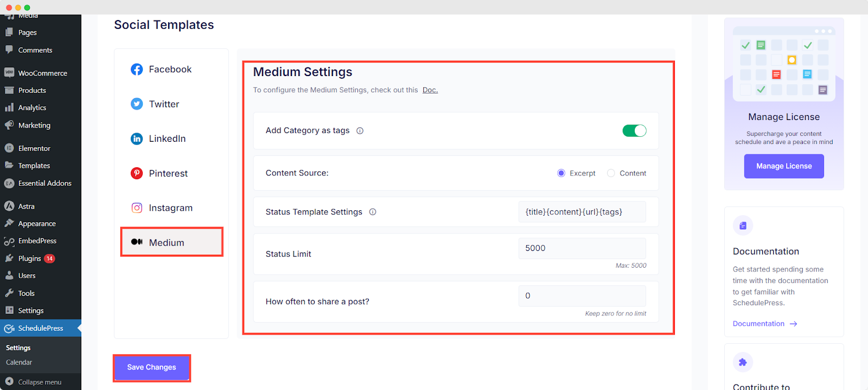Viewport: 868px width, 390px height.
Task: Select the Excerpt content source radio
Action: point(561,173)
